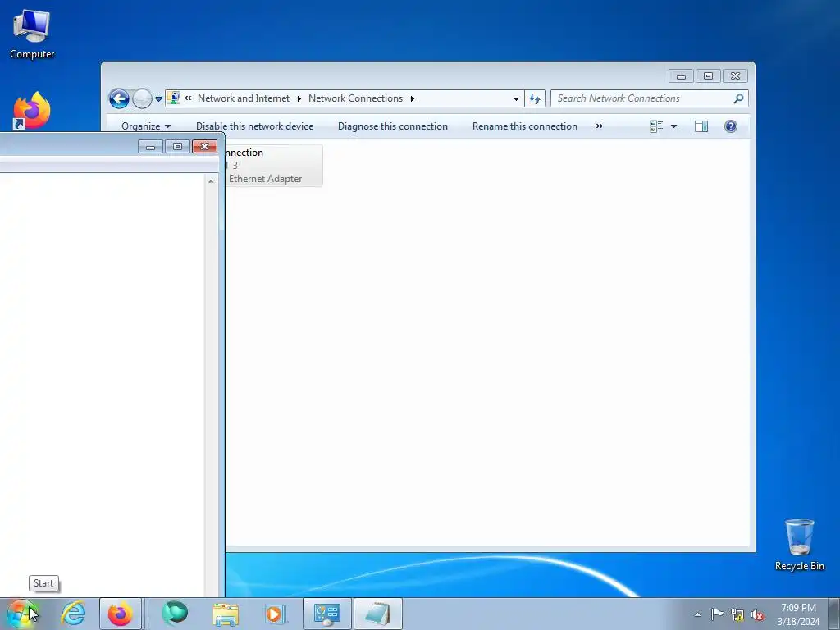Viewport: 840px width, 630px height.
Task: Toggle the preview pane
Action: click(701, 126)
